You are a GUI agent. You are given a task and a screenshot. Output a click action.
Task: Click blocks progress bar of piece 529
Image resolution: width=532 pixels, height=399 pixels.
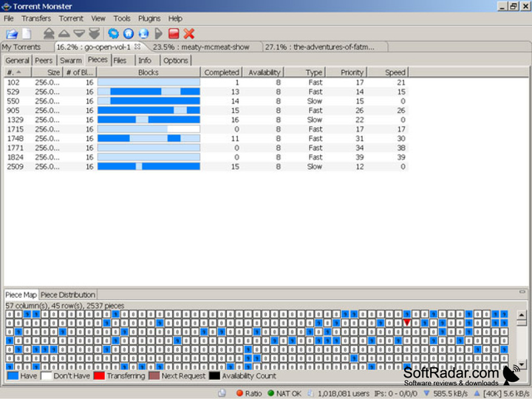[149, 92]
